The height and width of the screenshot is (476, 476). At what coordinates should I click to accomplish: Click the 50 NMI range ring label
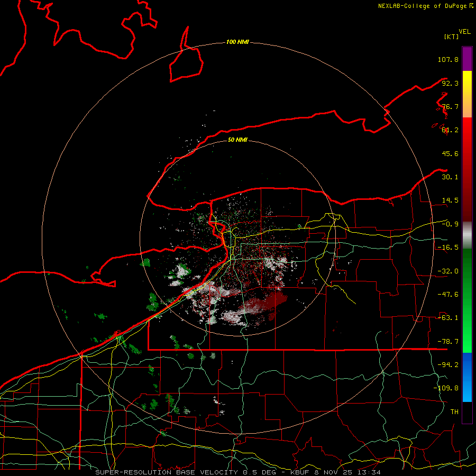237,140
